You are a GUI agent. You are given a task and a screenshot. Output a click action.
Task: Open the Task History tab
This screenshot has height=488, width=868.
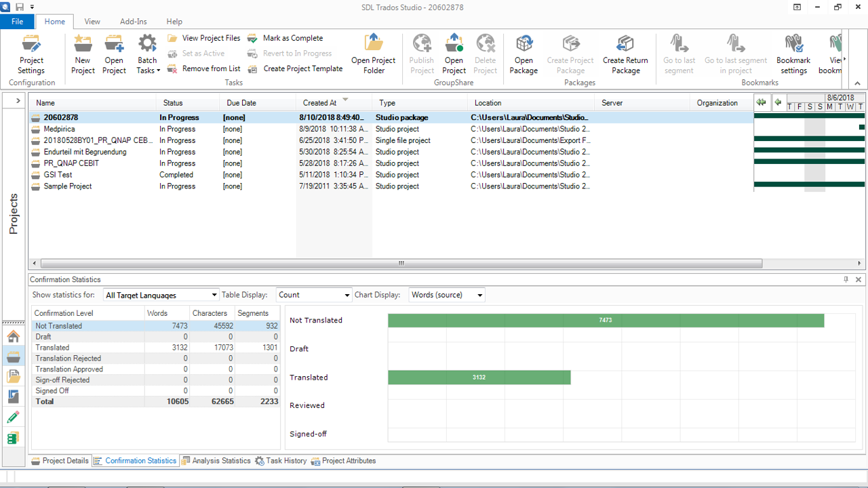281,461
